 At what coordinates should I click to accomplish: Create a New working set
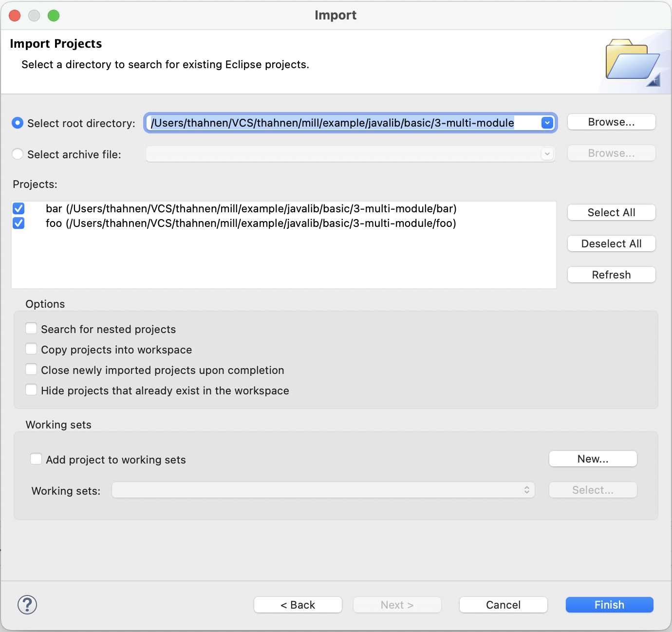point(593,459)
